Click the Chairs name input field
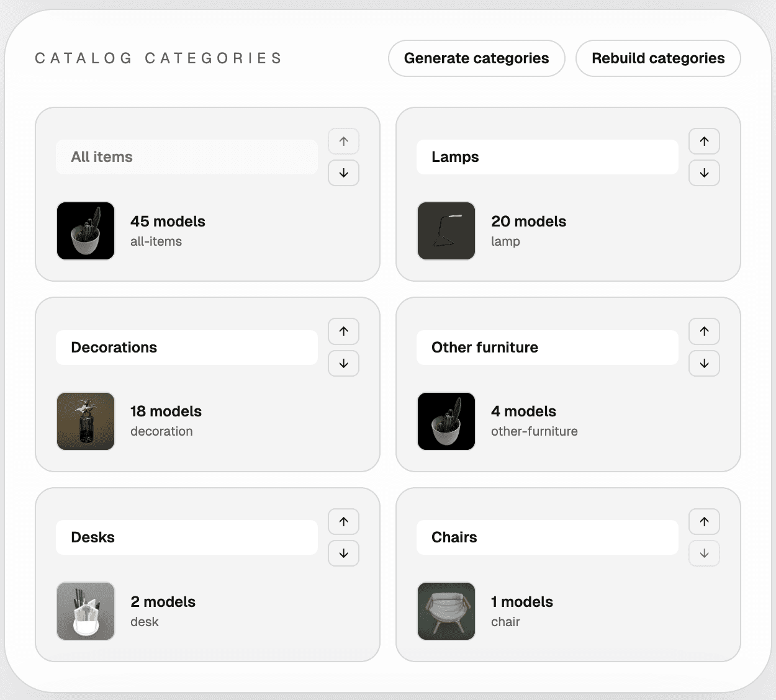The width and height of the screenshot is (776, 700). tap(547, 537)
